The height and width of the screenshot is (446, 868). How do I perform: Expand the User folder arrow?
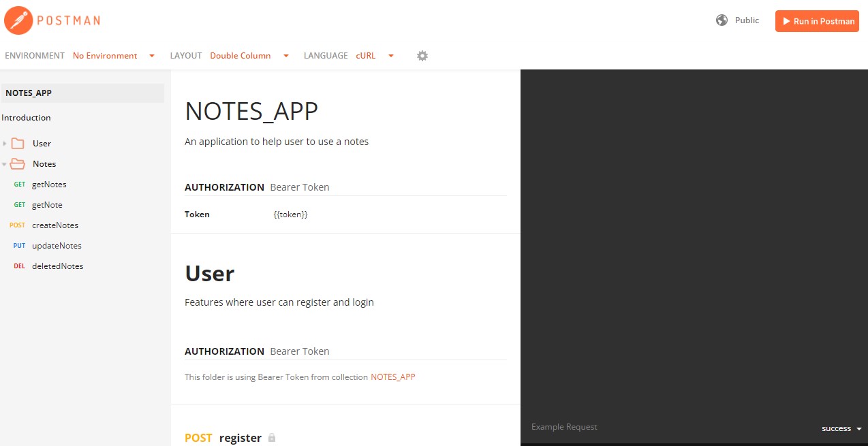5,144
